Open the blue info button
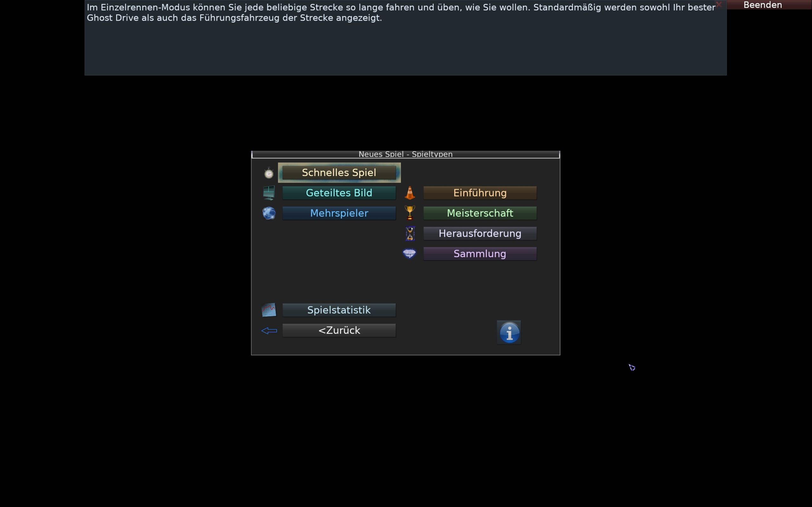The width and height of the screenshot is (812, 507). click(x=509, y=332)
